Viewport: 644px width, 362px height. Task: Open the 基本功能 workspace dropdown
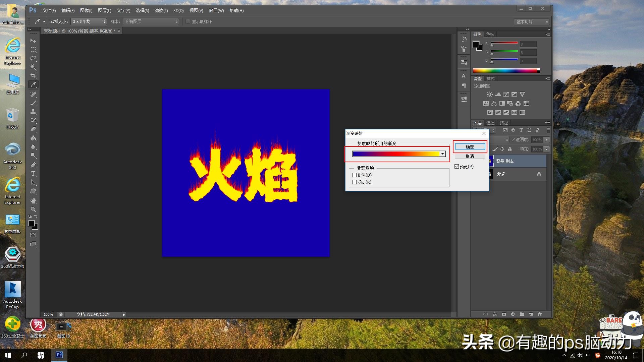(532, 22)
